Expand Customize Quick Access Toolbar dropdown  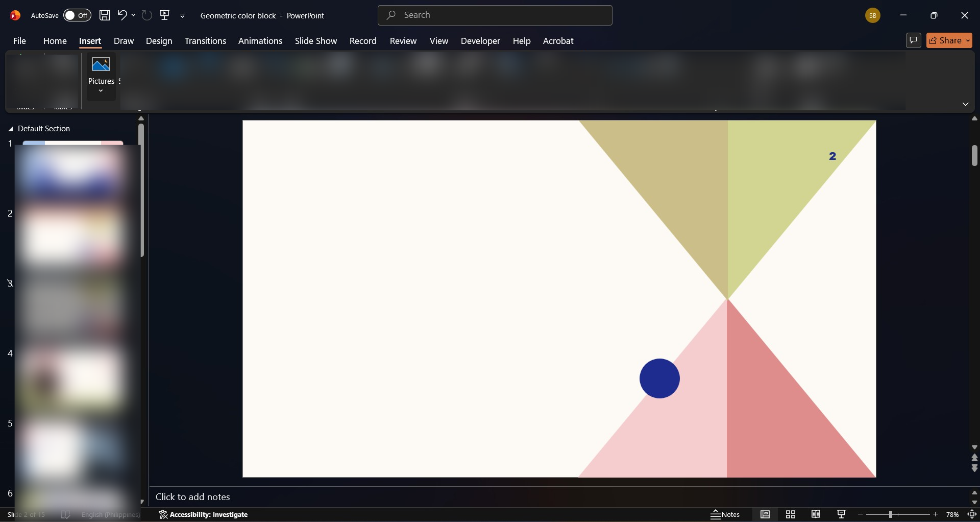tap(182, 16)
